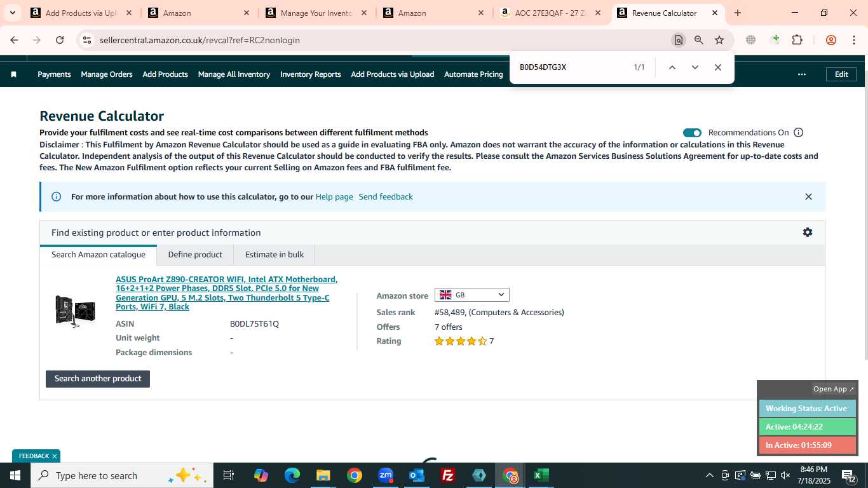Viewport: 868px width, 488px height.
Task: Go to previous find-in-page match
Action: pyautogui.click(x=672, y=67)
